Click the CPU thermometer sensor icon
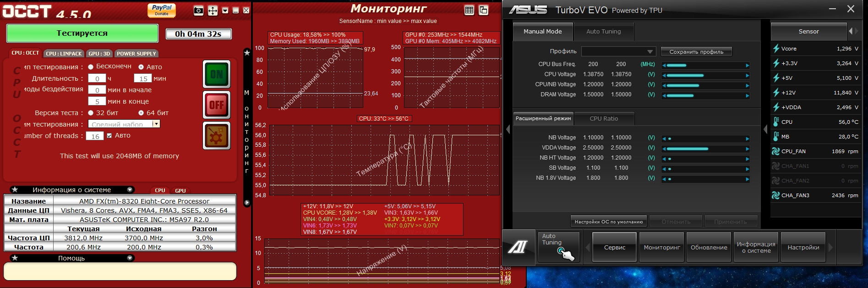Screen dimensions: 868x288 coord(776,122)
